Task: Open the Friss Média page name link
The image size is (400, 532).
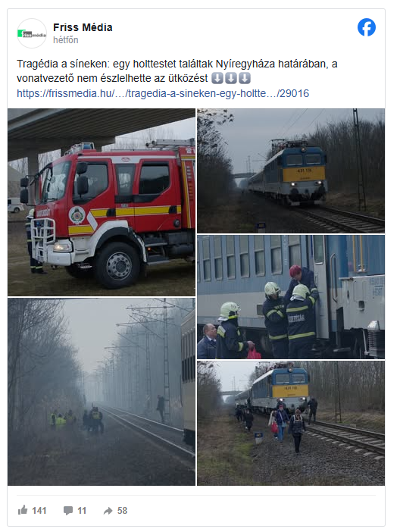Action: (x=83, y=27)
